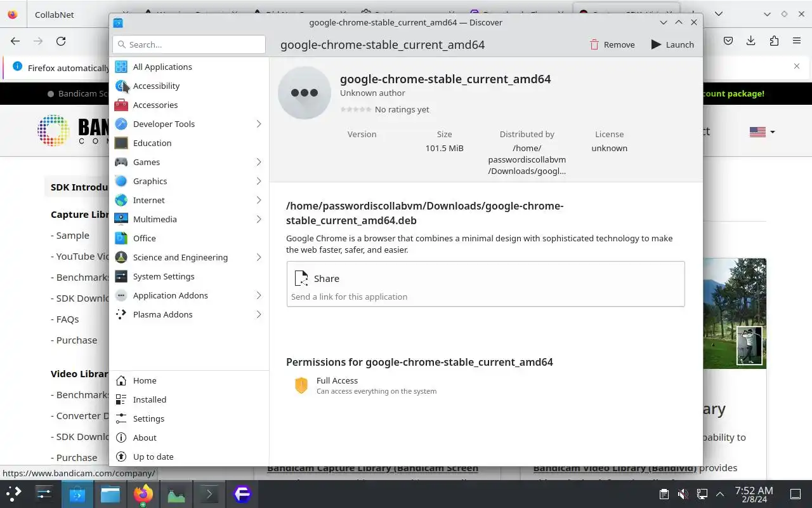Open the KDE application launcher

coord(14,494)
